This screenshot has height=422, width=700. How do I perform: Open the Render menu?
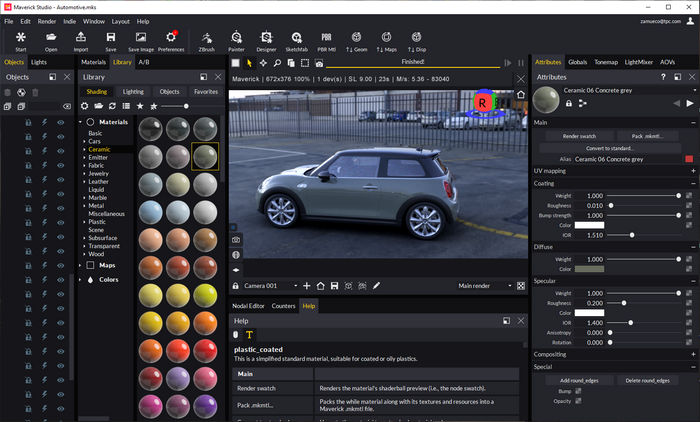click(46, 20)
